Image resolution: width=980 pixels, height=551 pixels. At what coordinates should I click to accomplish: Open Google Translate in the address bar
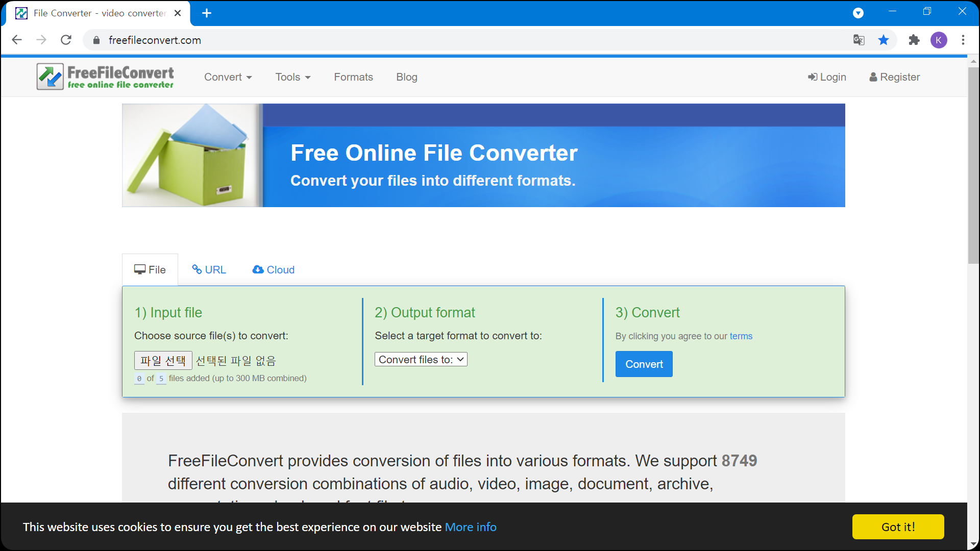click(x=859, y=40)
